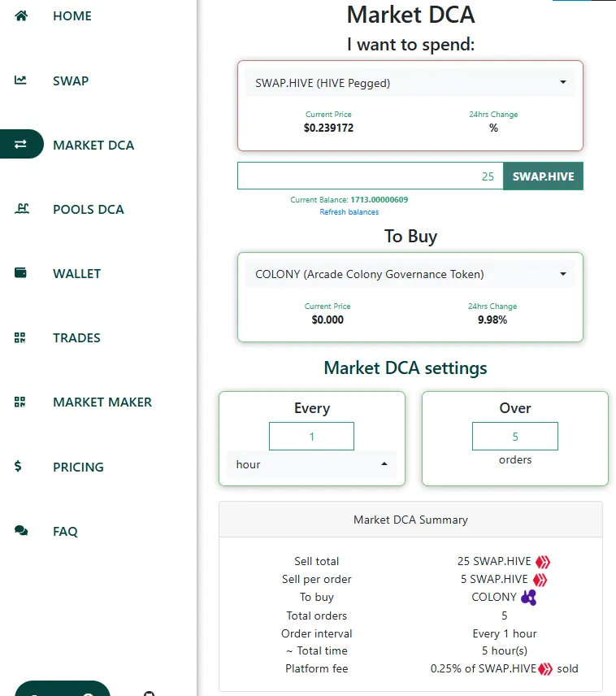Screen dimensions: 616x696
Task: Navigate to WALLET
Action: (x=76, y=274)
